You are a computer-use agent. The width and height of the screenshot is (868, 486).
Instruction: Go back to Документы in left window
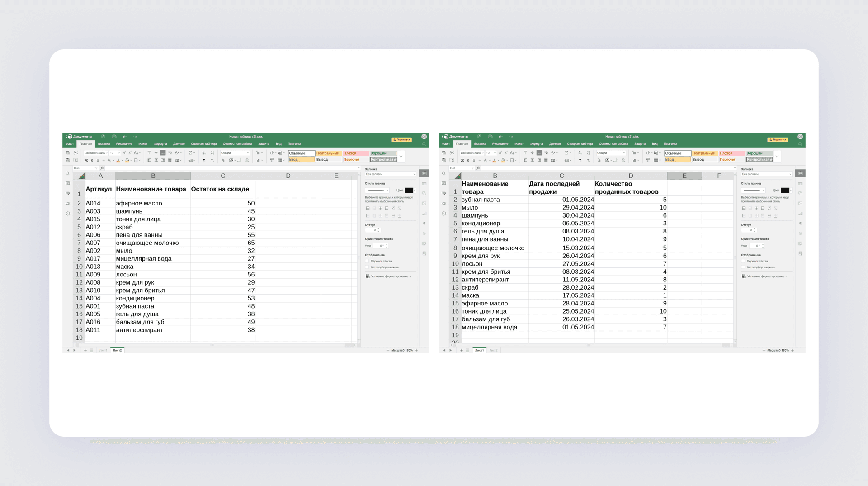pos(79,136)
